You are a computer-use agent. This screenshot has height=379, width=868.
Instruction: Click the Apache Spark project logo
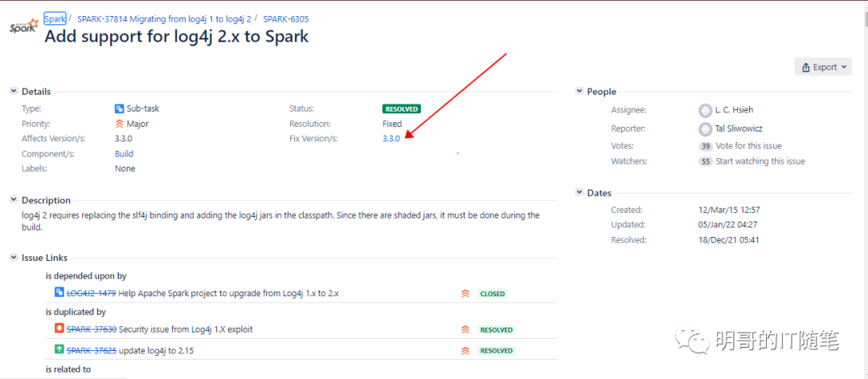tap(24, 25)
